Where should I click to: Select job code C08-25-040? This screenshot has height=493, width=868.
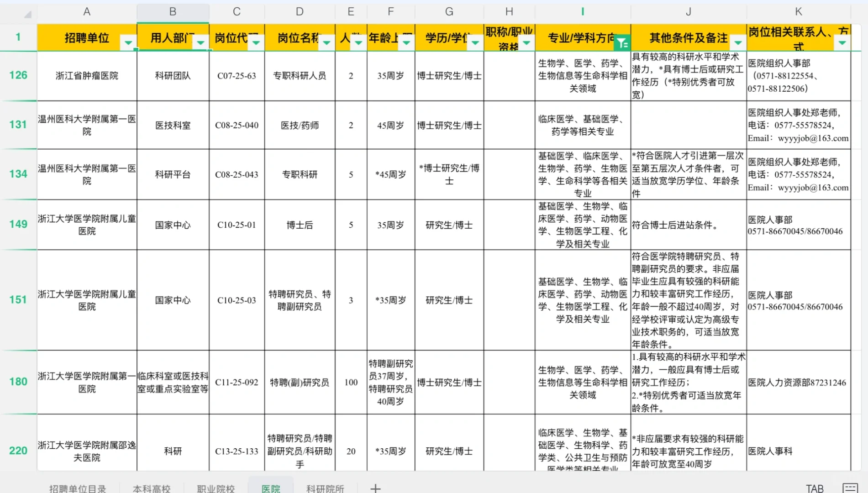(237, 125)
